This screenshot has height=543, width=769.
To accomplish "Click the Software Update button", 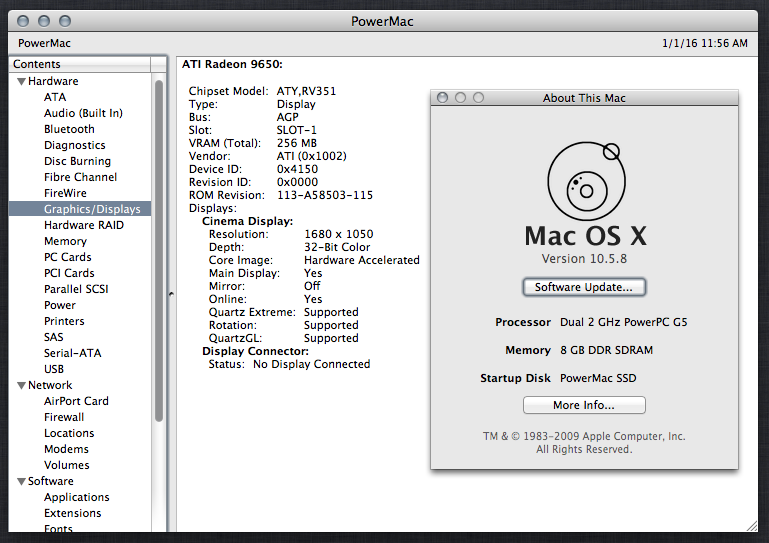I will click(584, 287).
